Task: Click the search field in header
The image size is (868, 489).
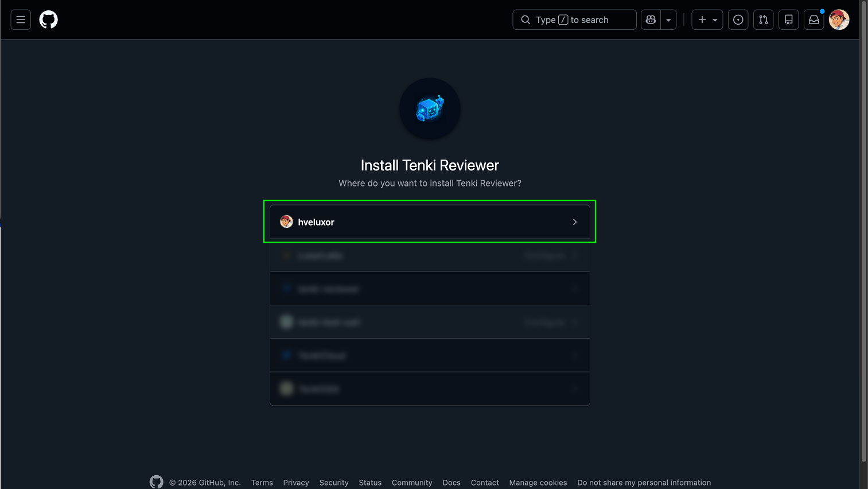Action: [574, 20]
